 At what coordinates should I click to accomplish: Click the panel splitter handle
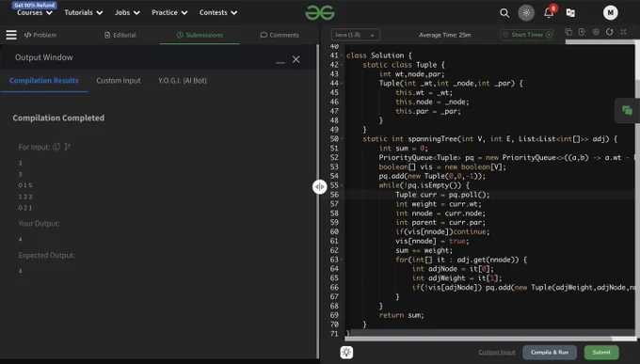pos(320,186)
